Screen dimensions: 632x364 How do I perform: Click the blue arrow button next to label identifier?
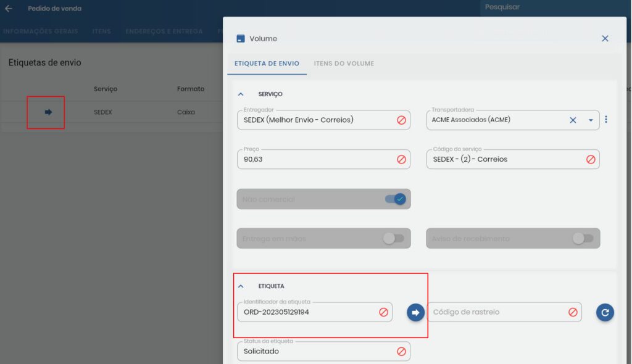(x=415, y=313)
